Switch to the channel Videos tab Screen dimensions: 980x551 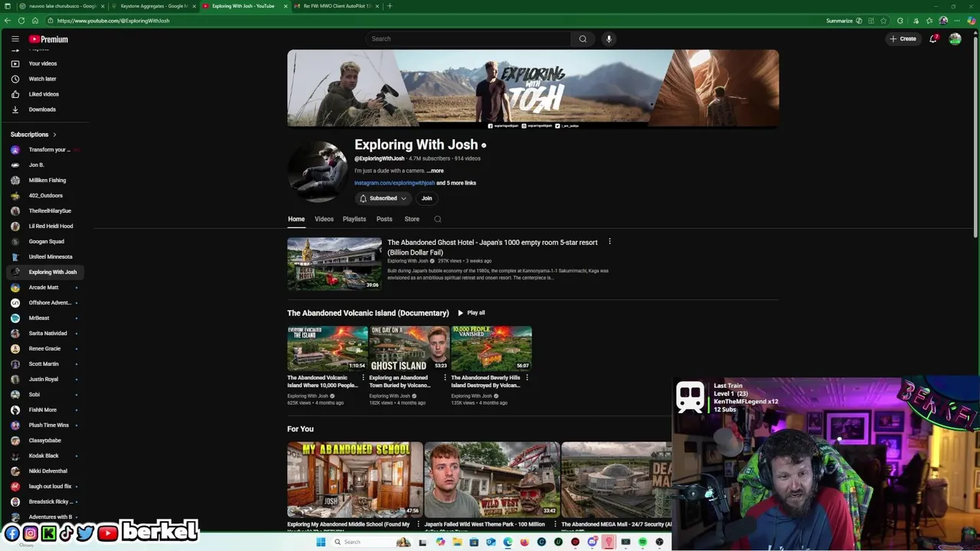324,219
